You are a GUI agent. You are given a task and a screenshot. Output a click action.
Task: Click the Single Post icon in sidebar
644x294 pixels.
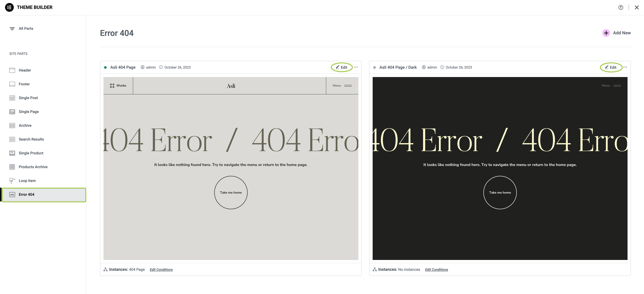[x=12, y=98]
